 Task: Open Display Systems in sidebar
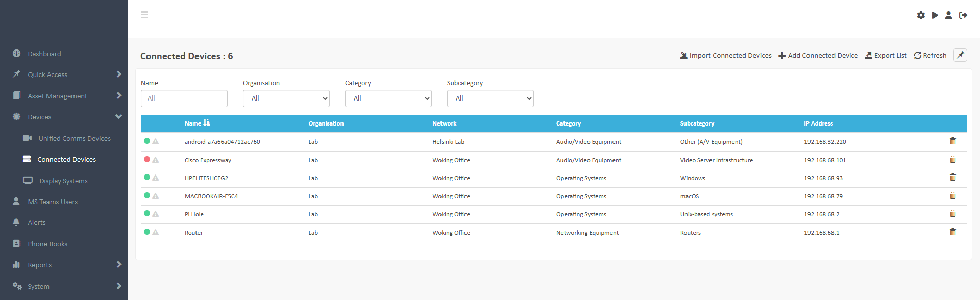[x=63, y=181]
